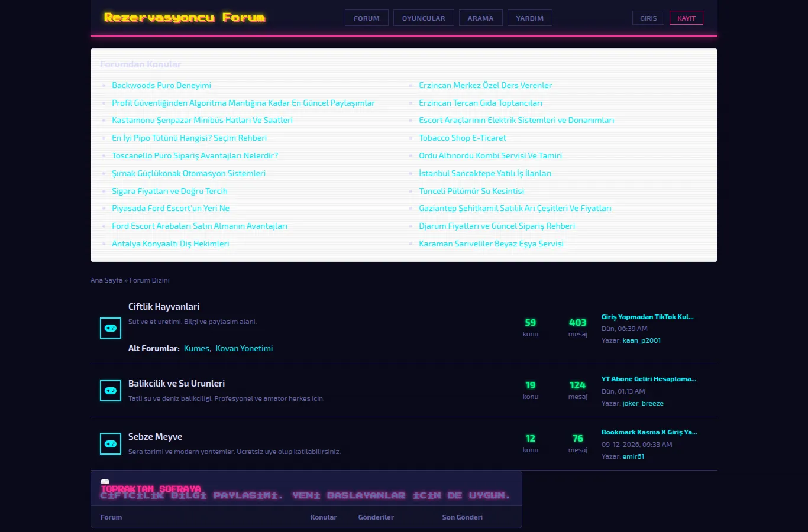Click the small icon above Topraktan Sofraya

coord(105,482)
